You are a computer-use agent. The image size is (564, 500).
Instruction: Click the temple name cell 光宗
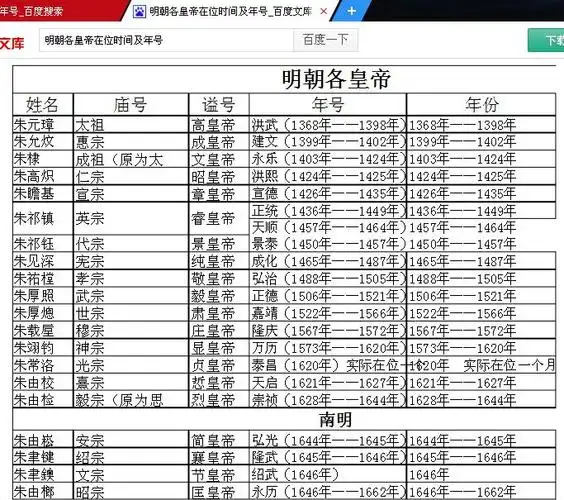click(131, 365)
